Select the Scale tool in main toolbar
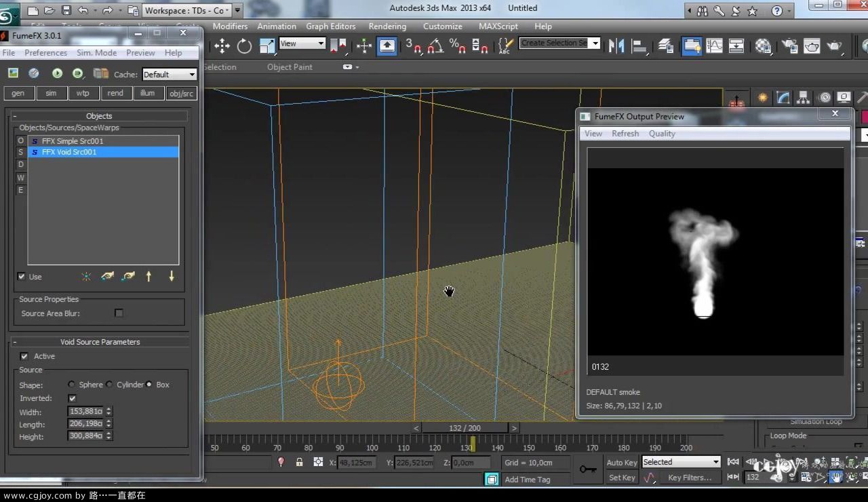Screen dimensions: 868x502 tap(267, 46)
